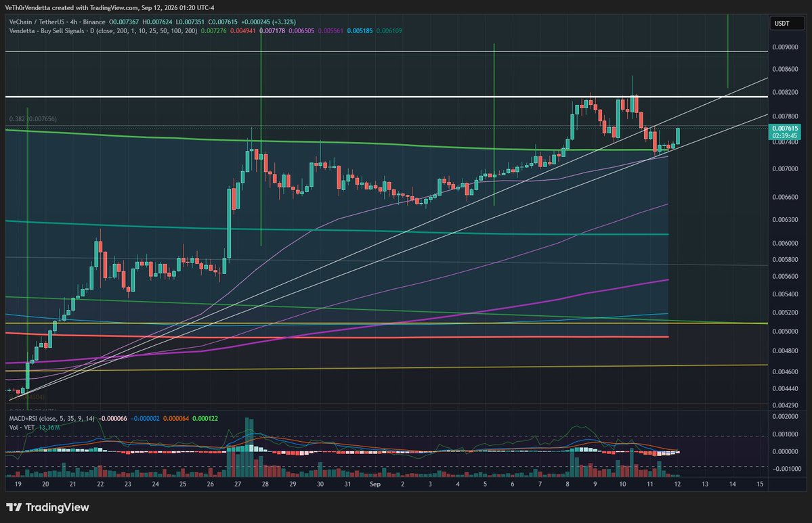Click the 0.004800 price axis label
812x523 pixels.
pos(785,350)
